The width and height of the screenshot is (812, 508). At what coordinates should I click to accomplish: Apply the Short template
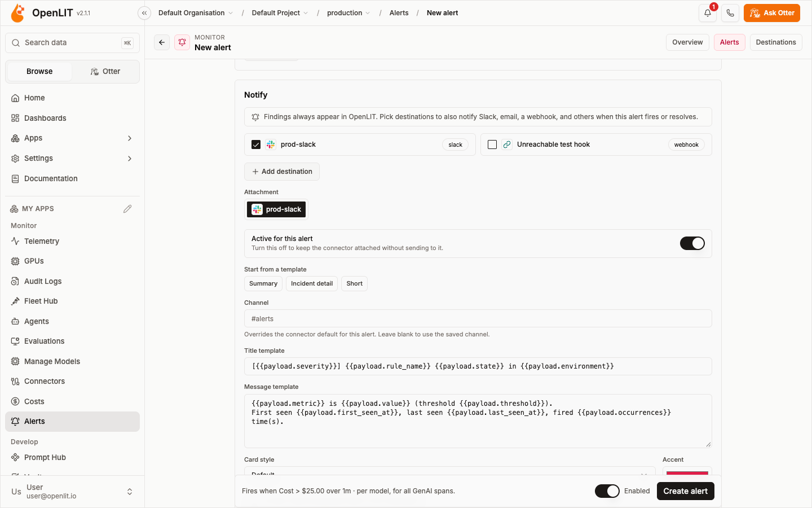tap(355, 283)
